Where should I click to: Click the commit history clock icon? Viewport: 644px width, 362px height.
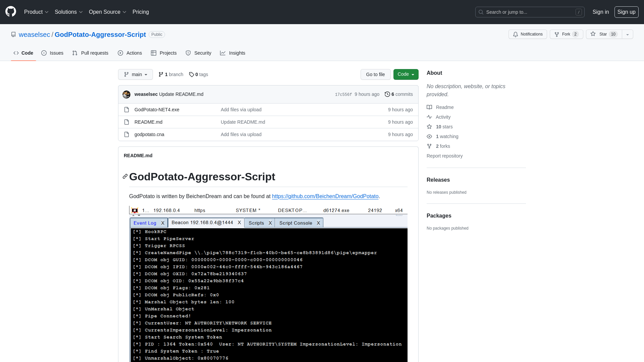[x=387, y=94]
